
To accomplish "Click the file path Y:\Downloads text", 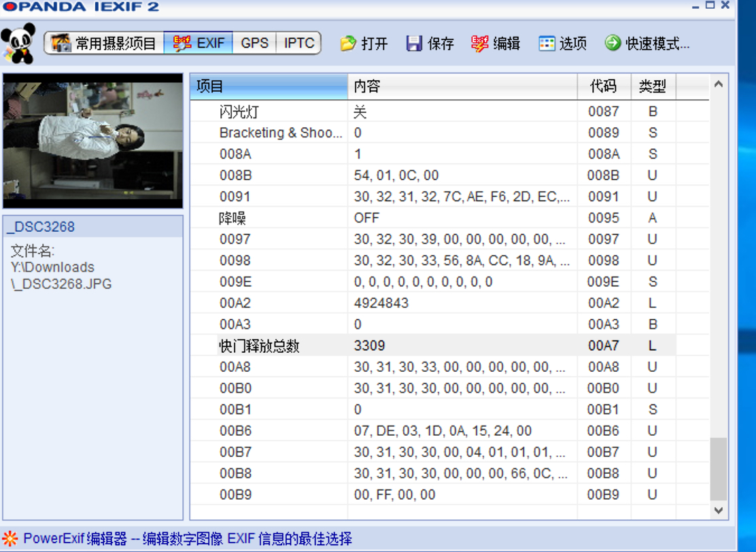I will (52, 267).
